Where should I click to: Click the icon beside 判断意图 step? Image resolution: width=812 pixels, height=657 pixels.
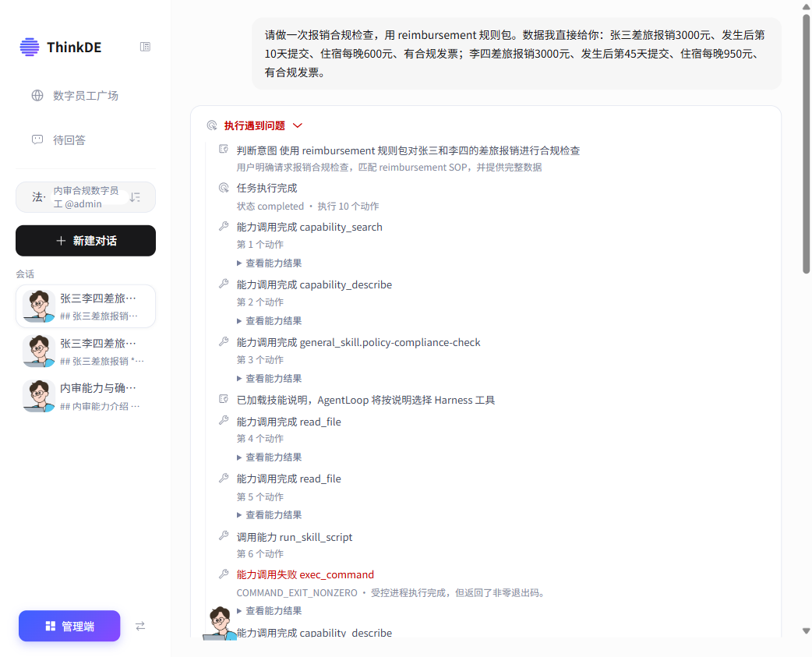[224, 149]
